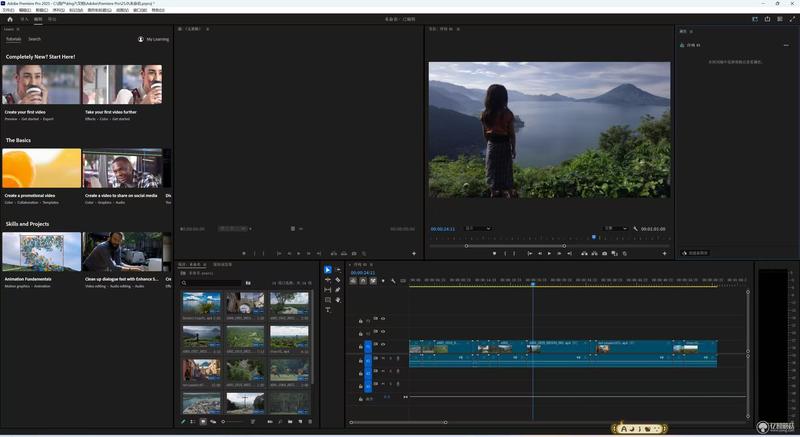Screen dimensions: 800x437
Task: Click New Item icon in Project panel
Action: (x=300, y=422)
